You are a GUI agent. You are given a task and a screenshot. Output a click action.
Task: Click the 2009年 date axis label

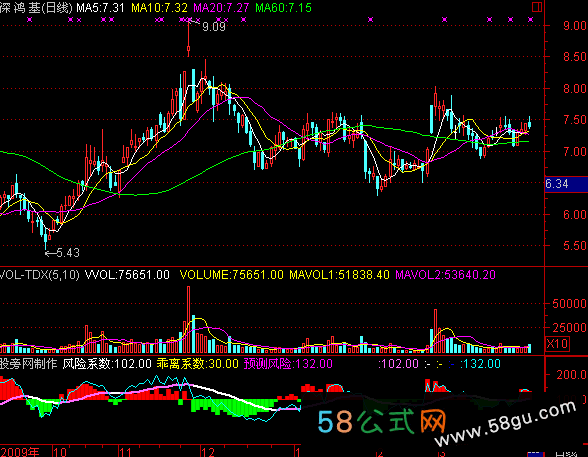point(20,451)
